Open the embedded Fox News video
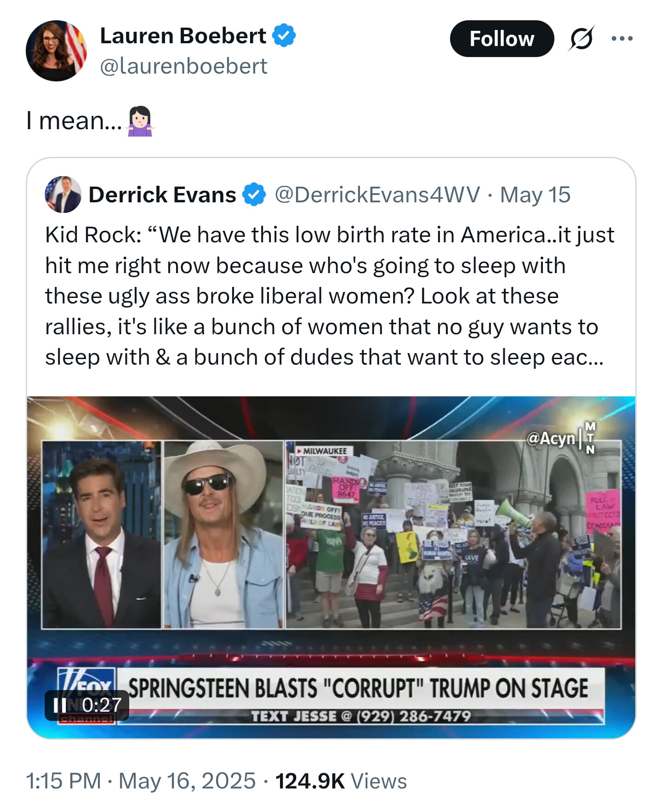The width and height of the screenshot is (662, 812). click(331, 567)
